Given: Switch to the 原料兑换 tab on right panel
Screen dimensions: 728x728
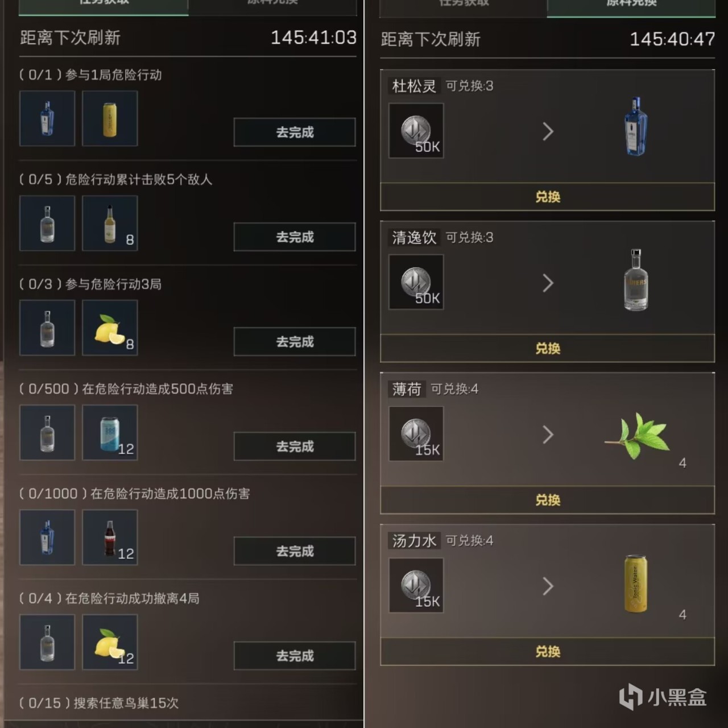Looking at the screenshot, I should 631,6.
